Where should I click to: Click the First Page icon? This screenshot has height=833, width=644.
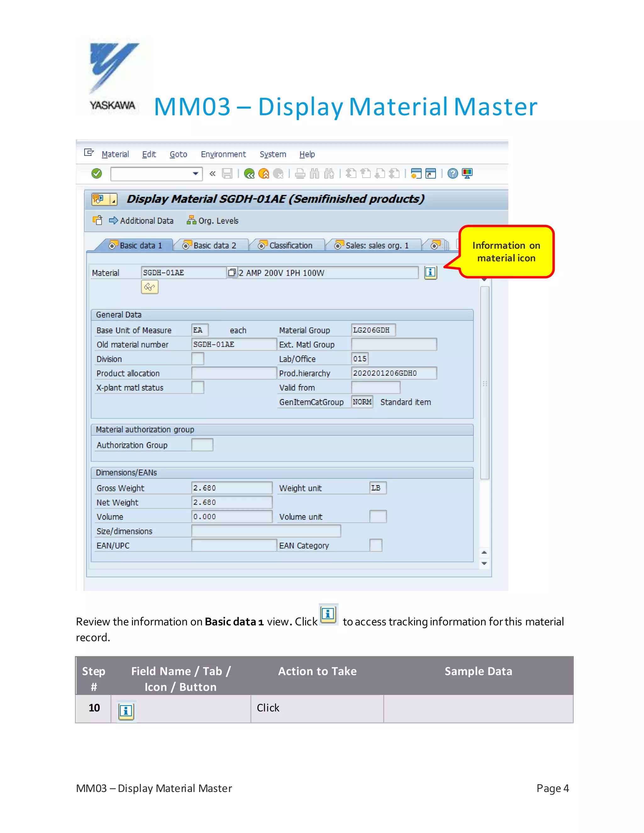[x=351, y=174]
